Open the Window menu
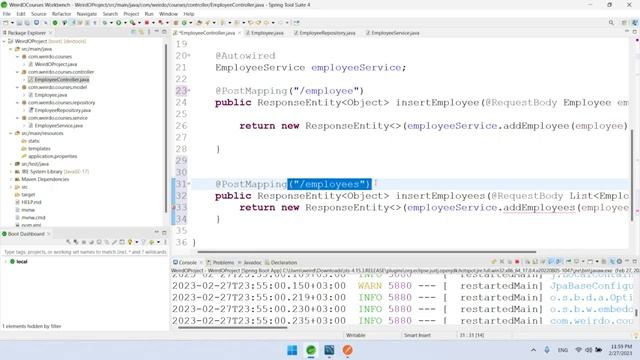Image resolution: width=640 pixels, height=360 pixels. coord(168,14)
